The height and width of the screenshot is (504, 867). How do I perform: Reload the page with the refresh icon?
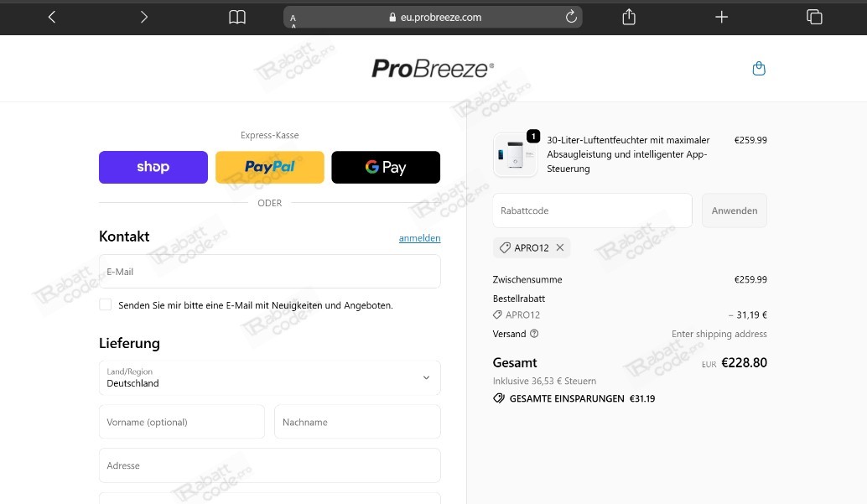pyautogui.click(x=571, y=17)
